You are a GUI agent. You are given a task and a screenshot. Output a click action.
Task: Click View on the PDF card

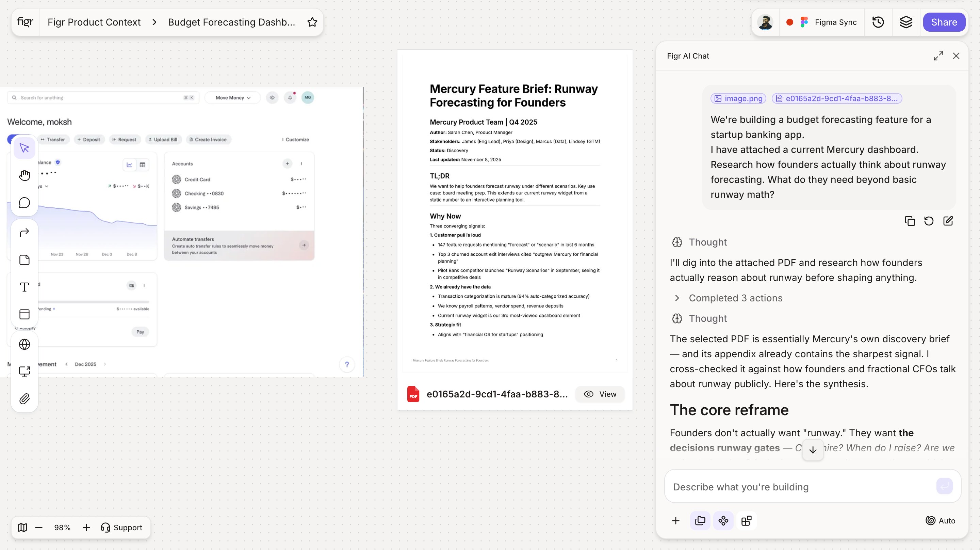600,394
